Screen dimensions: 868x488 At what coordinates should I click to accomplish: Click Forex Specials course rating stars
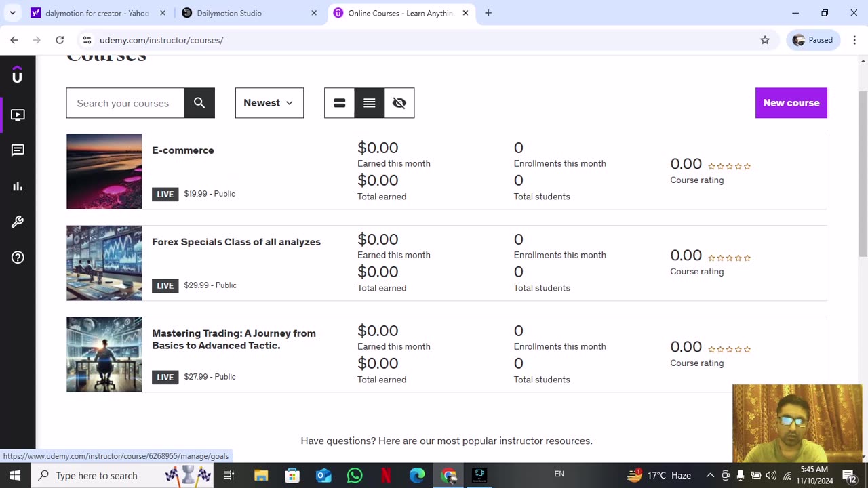point(730,258)
